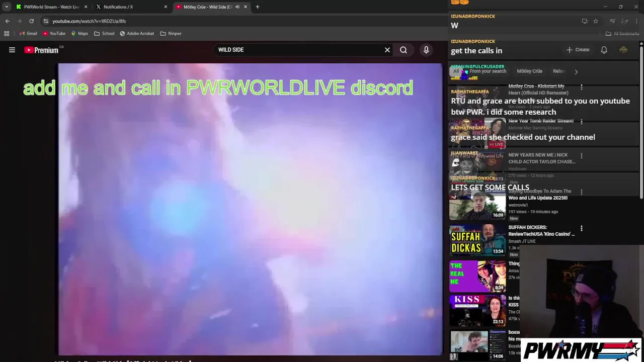Mute the tab via its speaker icon
The height and width of the screenshot is (362, 644).
[237, 7]
